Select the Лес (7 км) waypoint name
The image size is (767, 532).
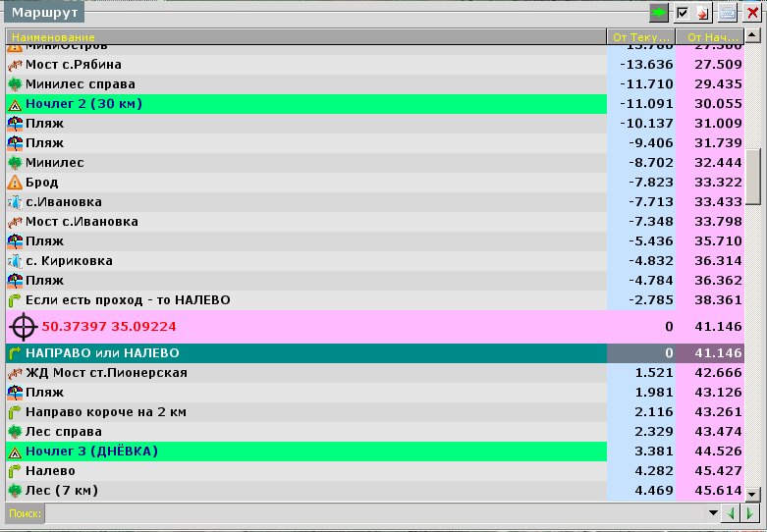pyautogui.click(x=62, y=490)
